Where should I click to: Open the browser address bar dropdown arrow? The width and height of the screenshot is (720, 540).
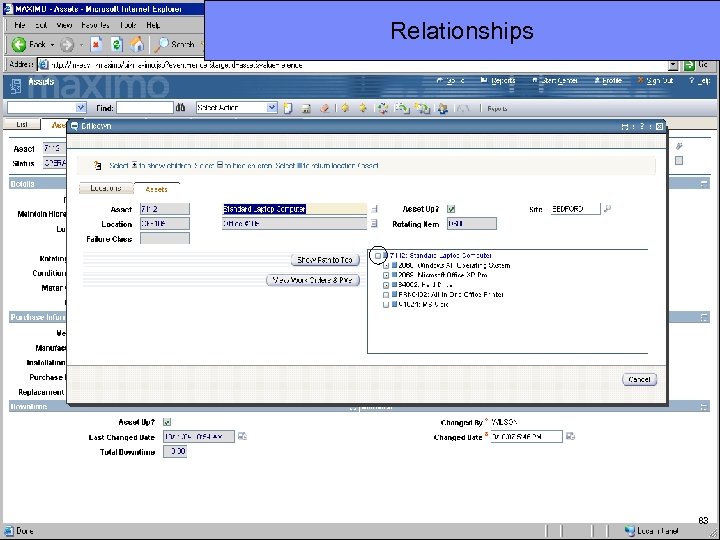point(673,65)
